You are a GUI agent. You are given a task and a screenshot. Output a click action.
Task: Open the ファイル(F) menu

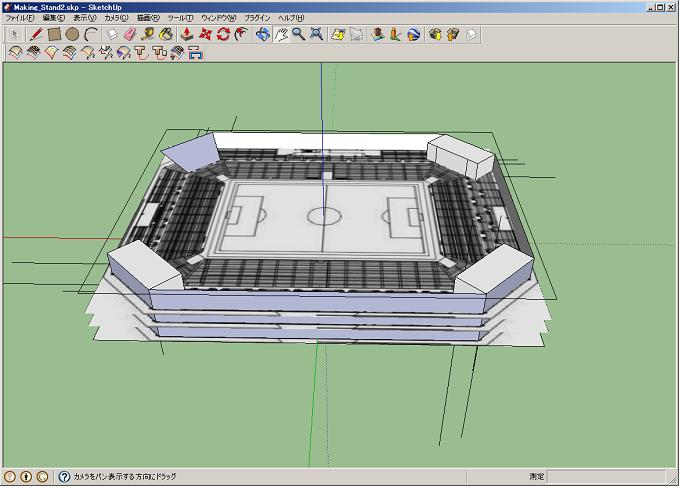point(20,18)
